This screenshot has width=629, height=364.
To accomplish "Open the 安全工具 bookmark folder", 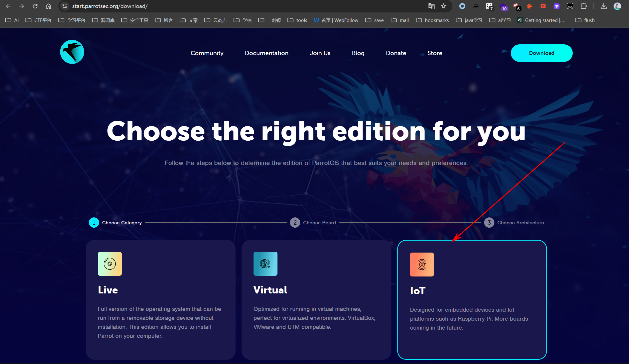I will click(x=135, y=20).
